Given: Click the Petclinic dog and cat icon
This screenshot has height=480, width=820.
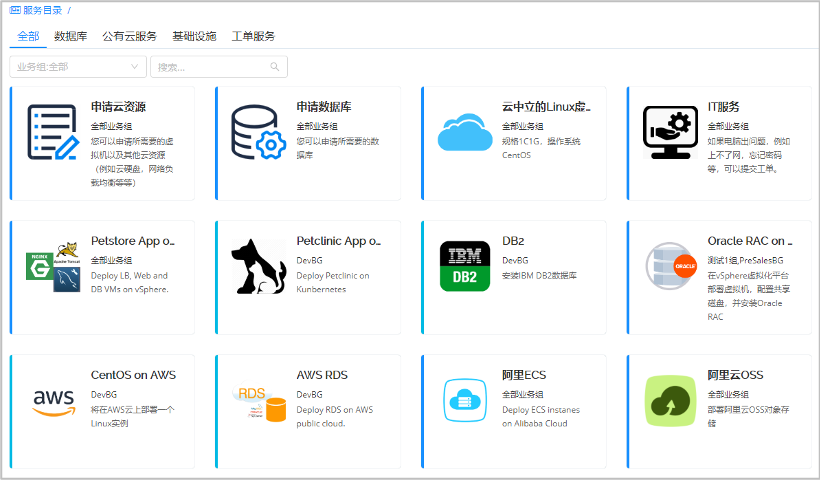Looking at the screenshot, I should point(259,267).
